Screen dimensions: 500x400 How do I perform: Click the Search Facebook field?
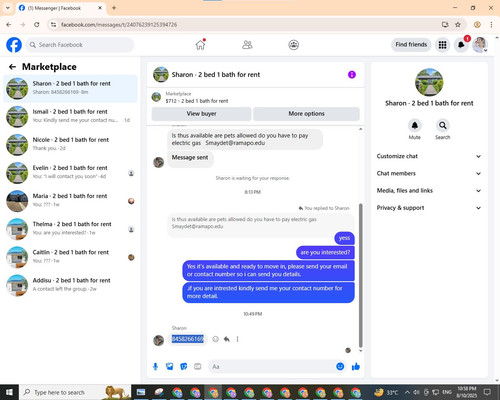click(x=80, y=45)
